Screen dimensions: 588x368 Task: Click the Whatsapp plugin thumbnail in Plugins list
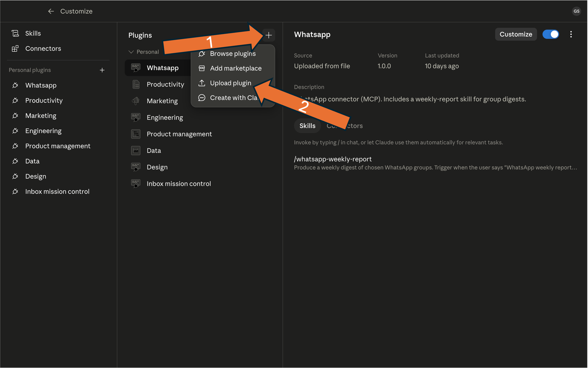pos(136,68)
